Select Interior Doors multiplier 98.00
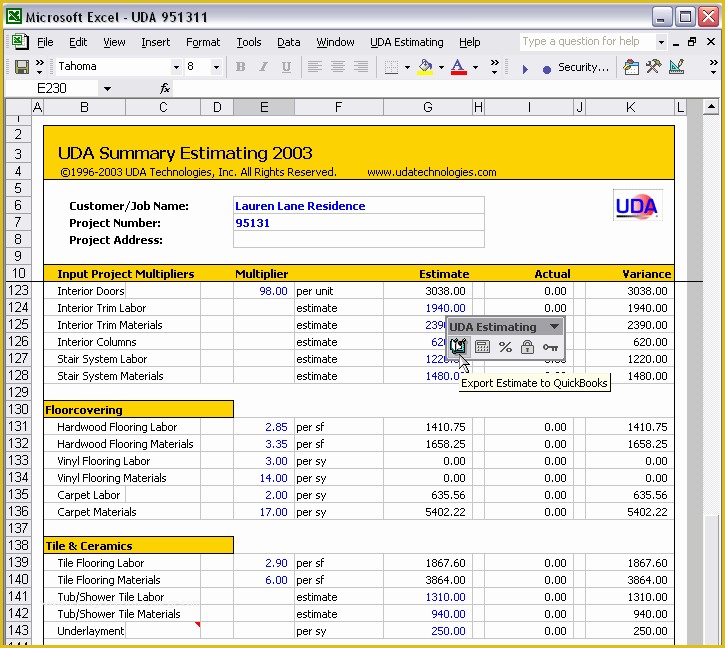725x648 pixels. (x=264, y=291)
